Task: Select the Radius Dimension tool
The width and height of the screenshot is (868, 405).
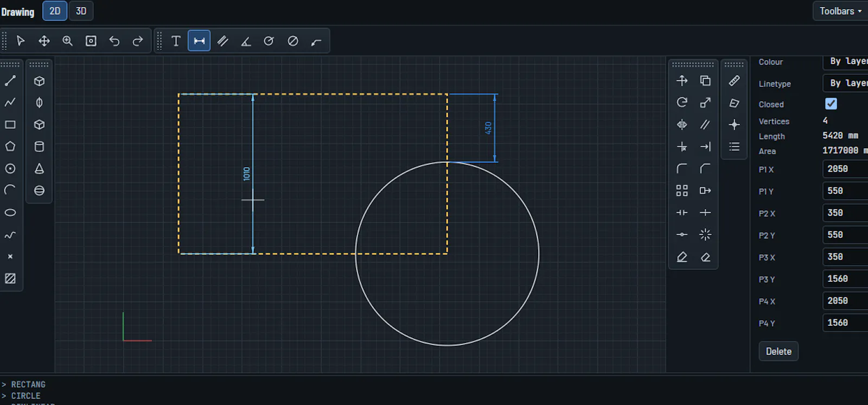Action: [269, 41]
